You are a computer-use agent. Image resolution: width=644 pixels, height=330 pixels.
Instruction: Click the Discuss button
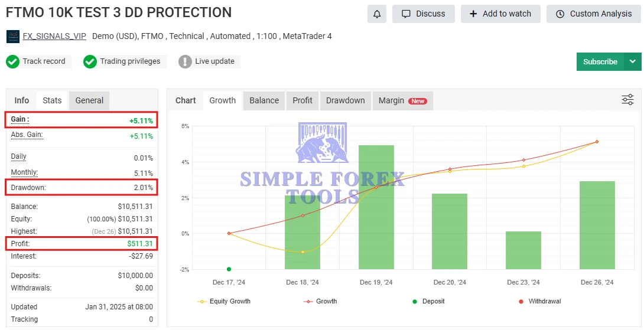click(423, 14)
